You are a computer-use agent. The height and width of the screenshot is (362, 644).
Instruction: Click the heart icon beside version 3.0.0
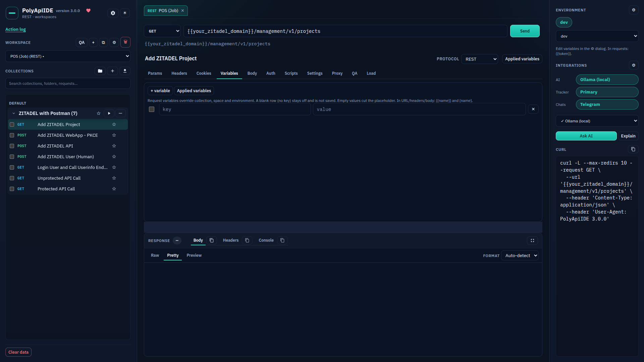(89, 11)
